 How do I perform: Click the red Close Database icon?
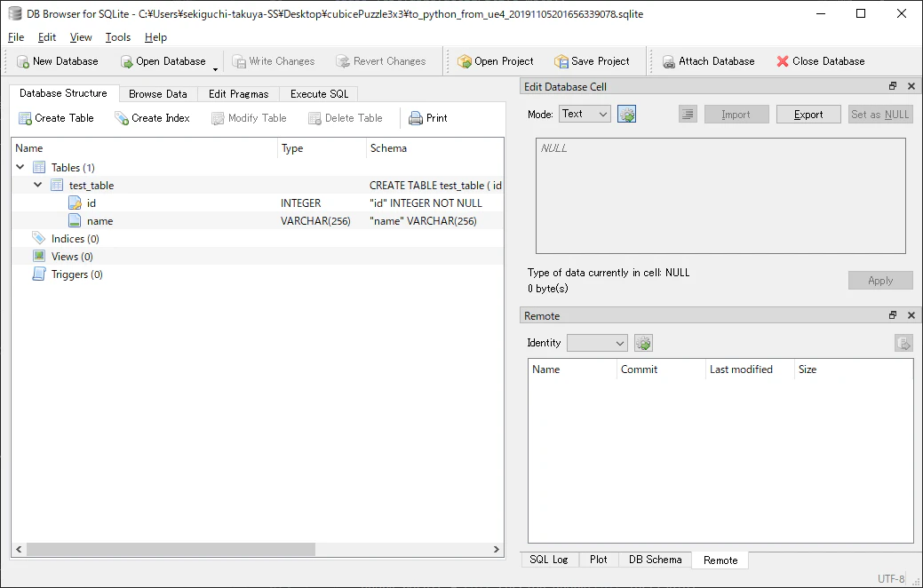pos(783,61)
